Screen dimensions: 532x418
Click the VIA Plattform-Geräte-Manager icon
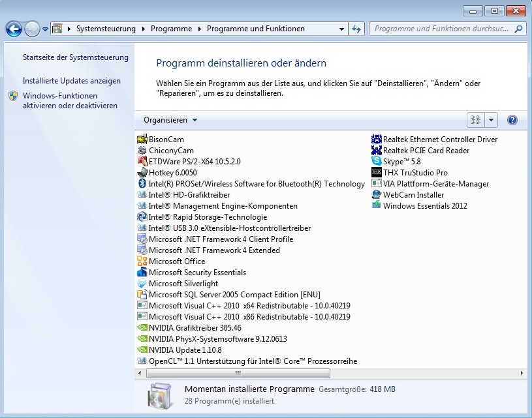click(x=377, y=183)
